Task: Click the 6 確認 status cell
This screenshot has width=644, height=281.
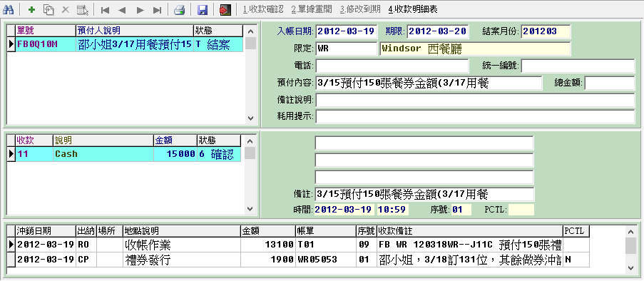Action: click(x=219, y=154)
